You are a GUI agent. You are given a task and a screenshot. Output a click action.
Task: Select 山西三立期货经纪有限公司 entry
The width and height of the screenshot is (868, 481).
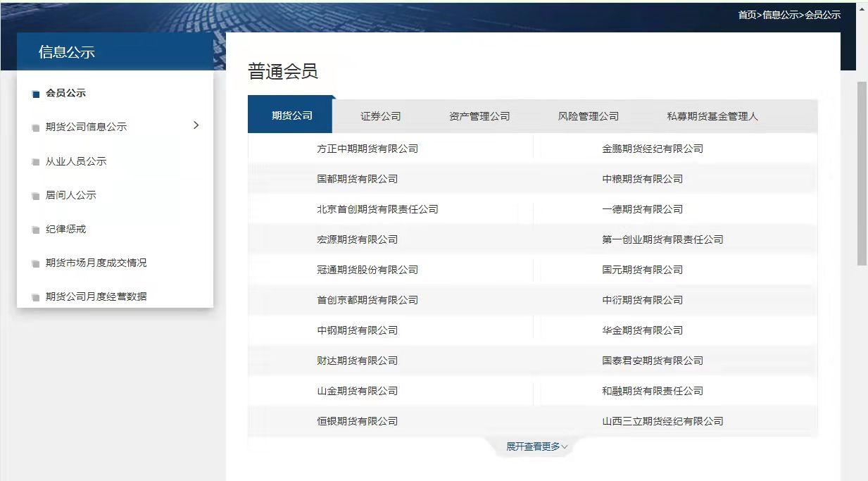click(x=662, y=421)
